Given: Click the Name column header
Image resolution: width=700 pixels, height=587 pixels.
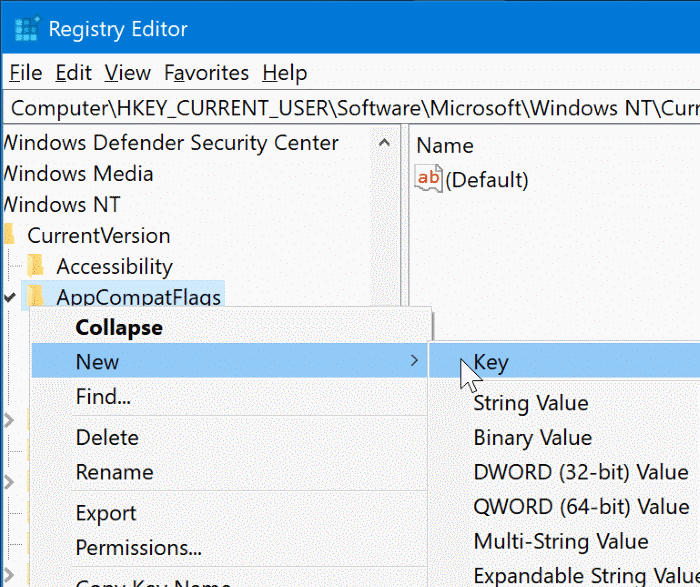Looking at the screenshot, I should (445, 146).
